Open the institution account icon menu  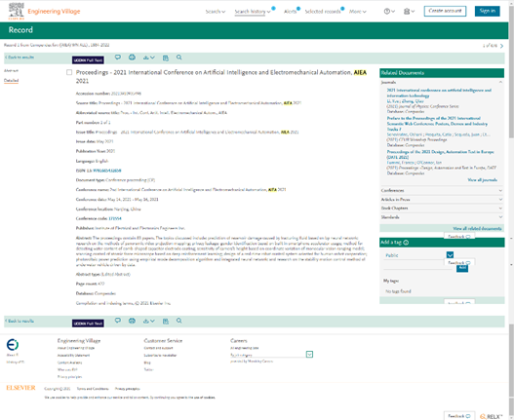pyautogui.click(x=409, y=12)
